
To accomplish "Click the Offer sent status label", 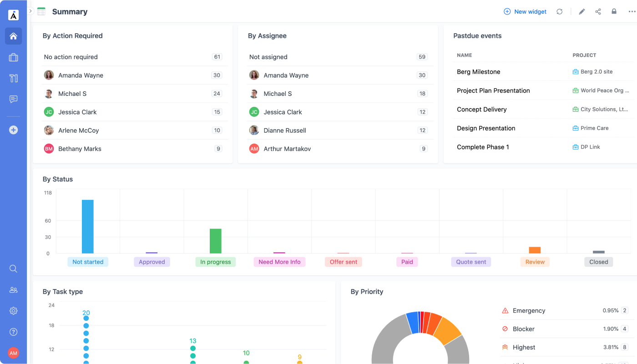I will (344, 262).
